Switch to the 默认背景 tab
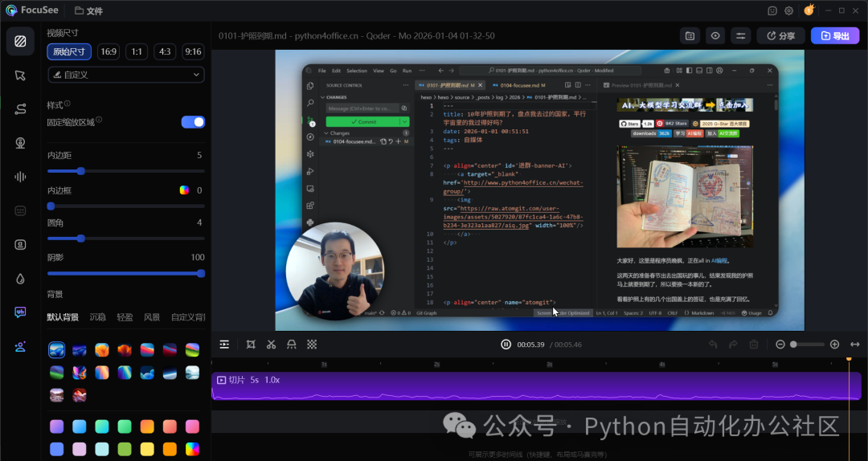 (63, 317)
